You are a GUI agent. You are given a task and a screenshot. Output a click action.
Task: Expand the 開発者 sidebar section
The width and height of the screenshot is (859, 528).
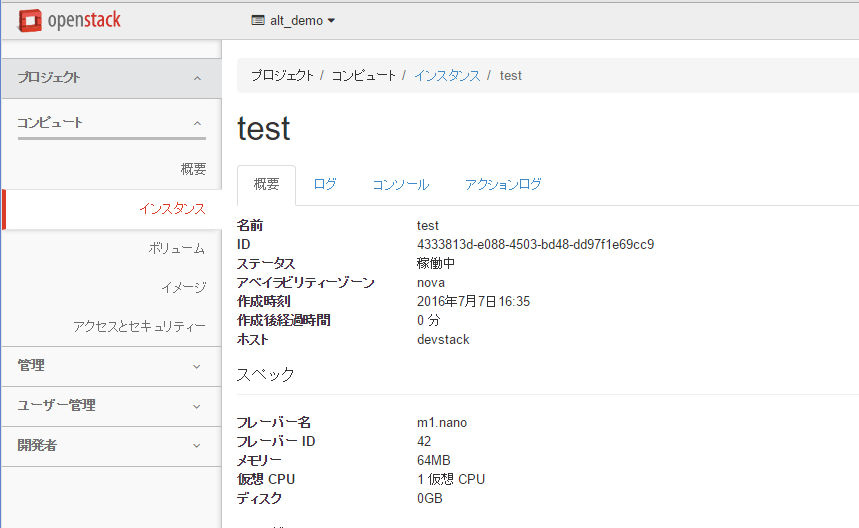110,446
